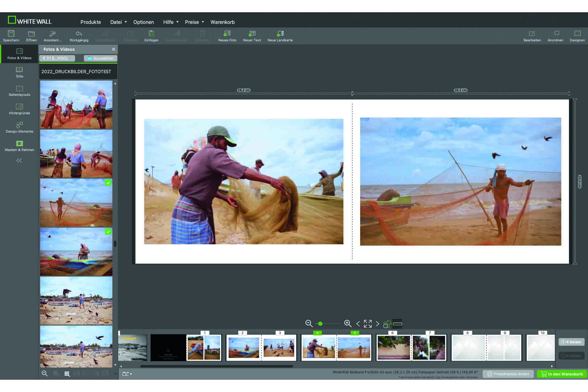Toggle the ruler display button
This screenshot has height=392, width=588.
tap(398, 324)
